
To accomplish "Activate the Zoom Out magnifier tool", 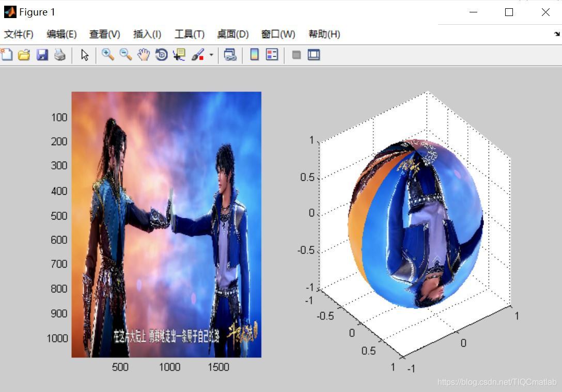I will [x=126, y=55].
